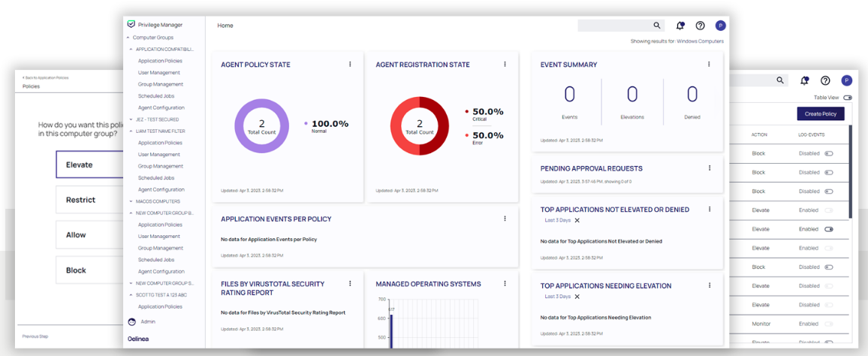Choose the Restrict policy option
868x356 pixels.
pos(89,200)
